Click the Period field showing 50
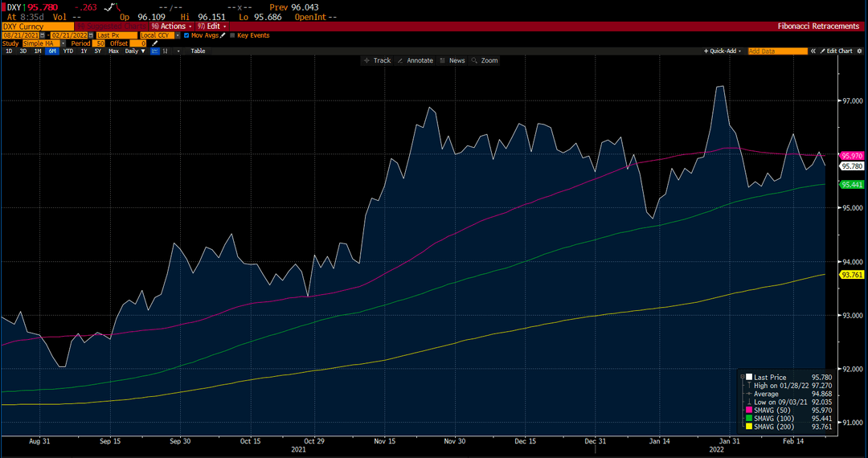 coord(99,43)
